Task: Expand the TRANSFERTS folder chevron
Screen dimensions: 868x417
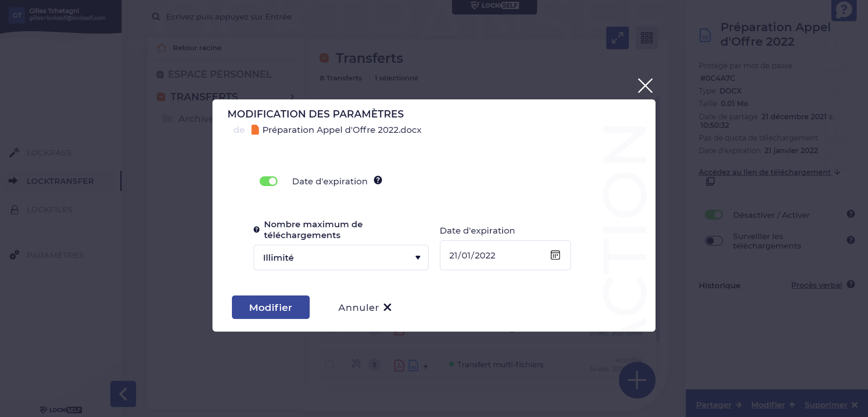Action: [292, 97]
